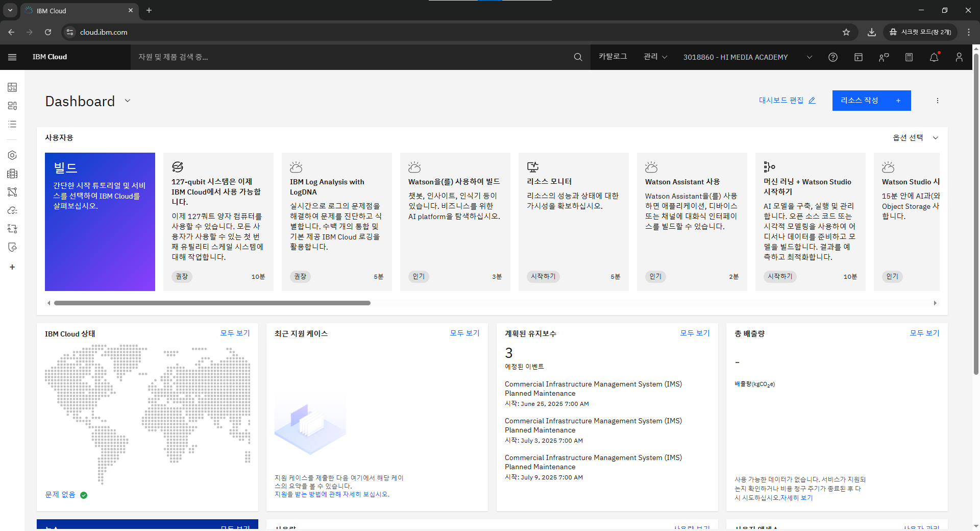Open the help question mark icon
980x531 pixels.
pyautogui.click(x=833, y=57)
